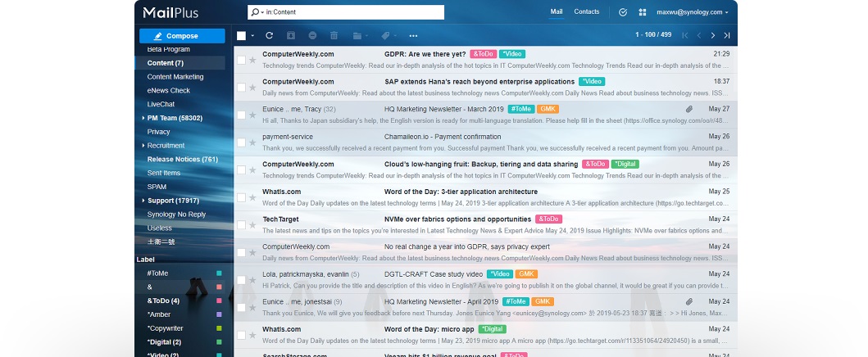The image size is (868, 357).
Task: Toggle the select-all checkbox
Action: (241, 35)
